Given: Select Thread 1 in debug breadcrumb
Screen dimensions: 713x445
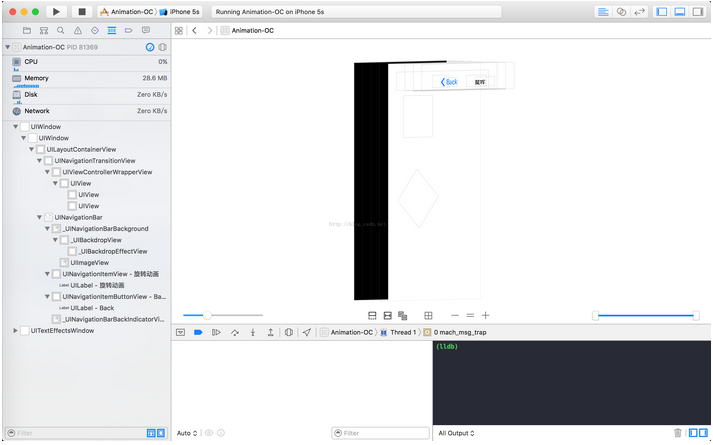Looking at the screenshot, I should 398,332.
